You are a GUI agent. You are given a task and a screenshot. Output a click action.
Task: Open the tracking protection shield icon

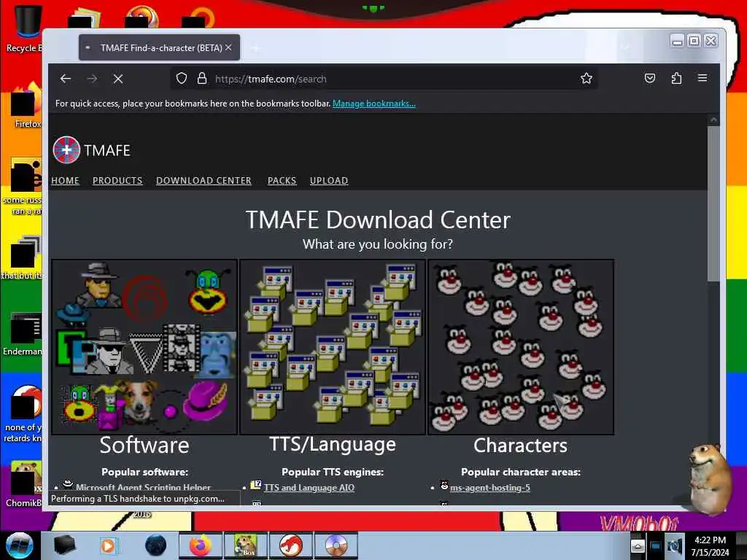point(181,78)
